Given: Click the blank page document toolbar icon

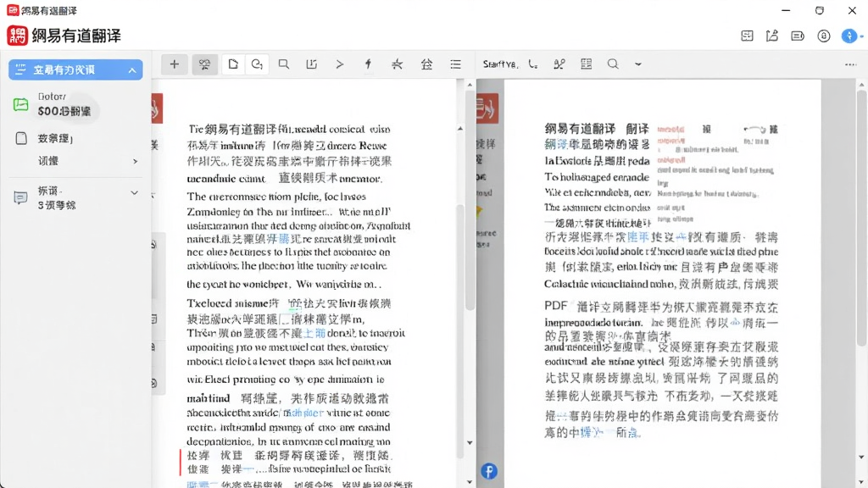Looking at the screenshot, I should click(233, 64).
